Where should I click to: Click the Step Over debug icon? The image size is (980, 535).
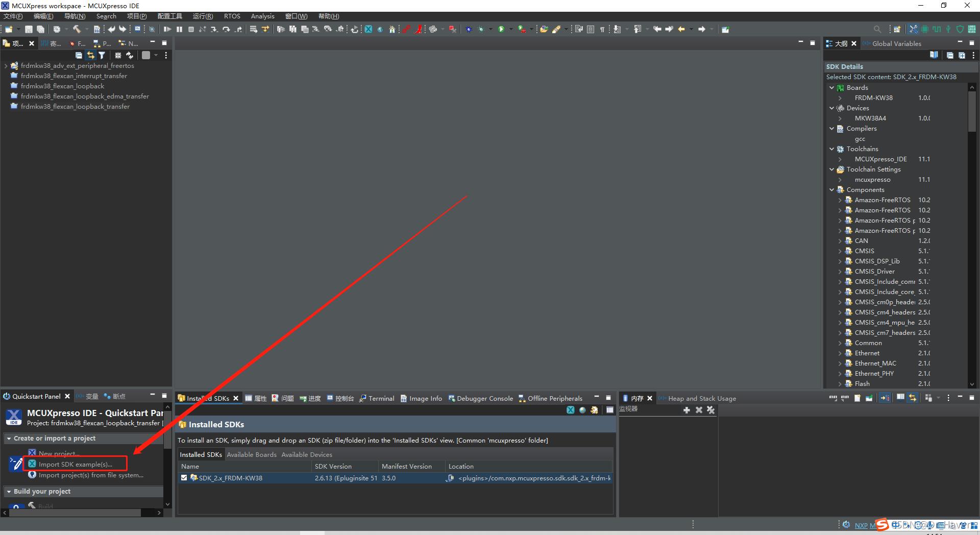[226, 29]
